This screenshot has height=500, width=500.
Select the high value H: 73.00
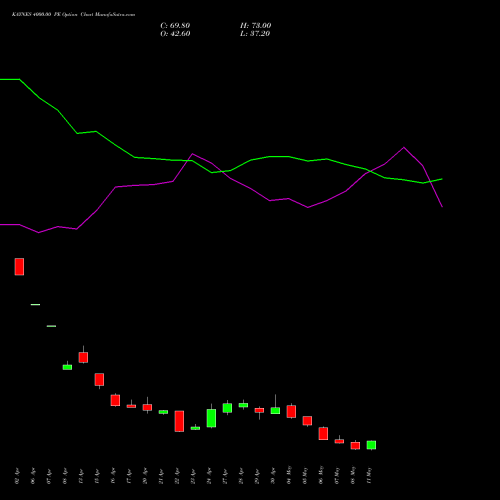pos(255,26)
